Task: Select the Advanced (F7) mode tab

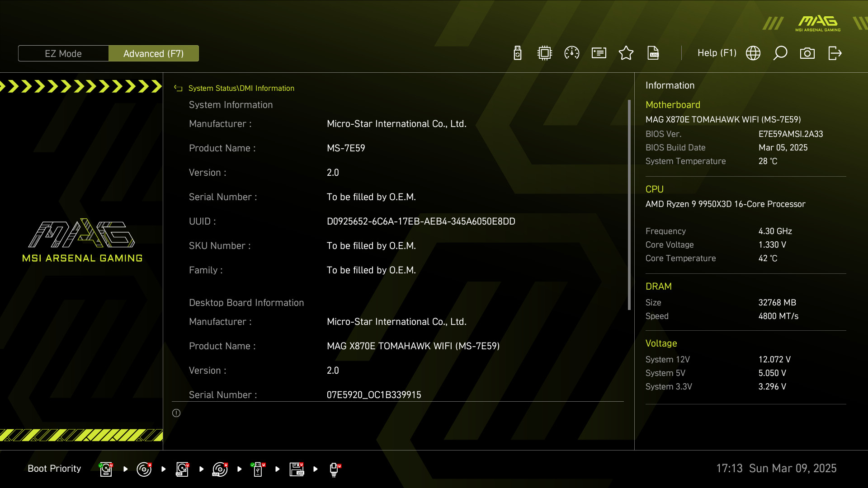Action: [x=154, y=53]
